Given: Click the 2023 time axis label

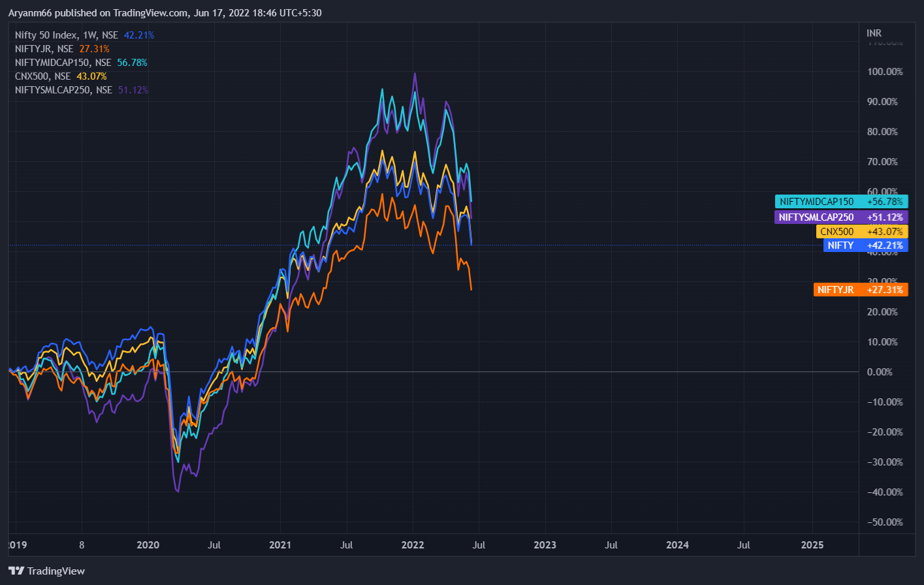Looking at the screenshot, I should [545, 545].
